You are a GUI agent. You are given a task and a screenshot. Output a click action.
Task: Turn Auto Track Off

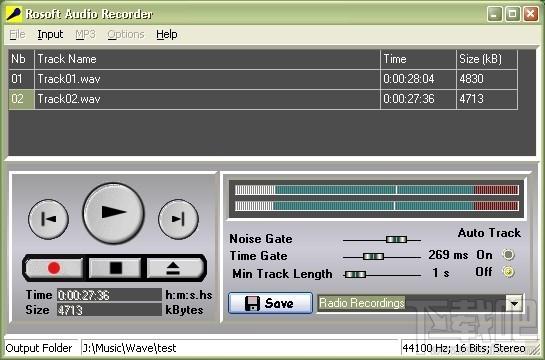(x=508, y=271)
